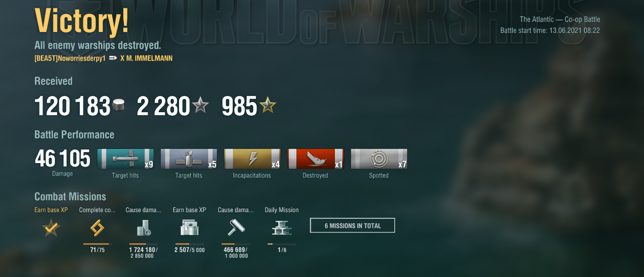Click the gold star free XP icon
This screenshot has width=644, height=277.
tap(267, 106)
